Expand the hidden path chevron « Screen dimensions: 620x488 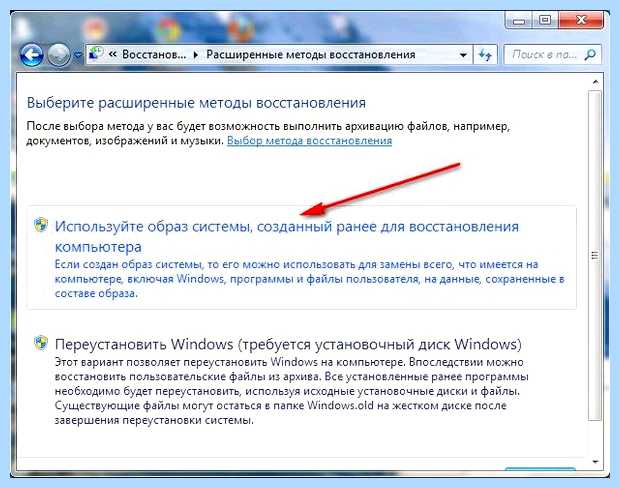click(x=113, y=54)
